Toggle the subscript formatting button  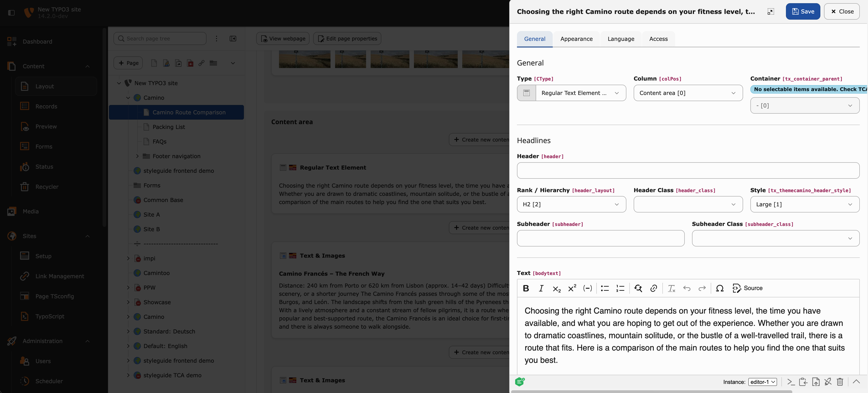pos(556,288)
